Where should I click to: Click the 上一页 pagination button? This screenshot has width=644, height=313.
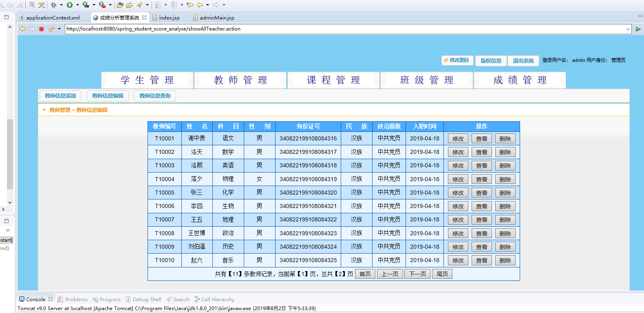[x=390, y=274]
